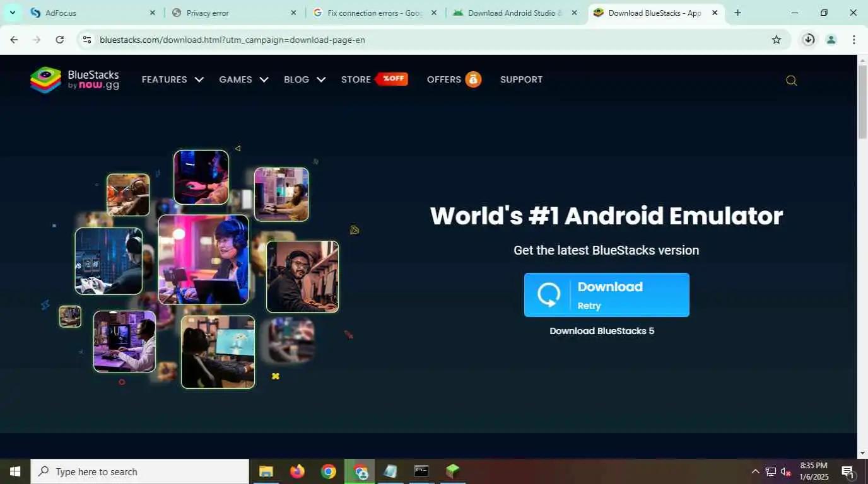Click the bearded man with headset image
Image resolution: width=868 pixels, height=484 pixels.
[302, 277]
